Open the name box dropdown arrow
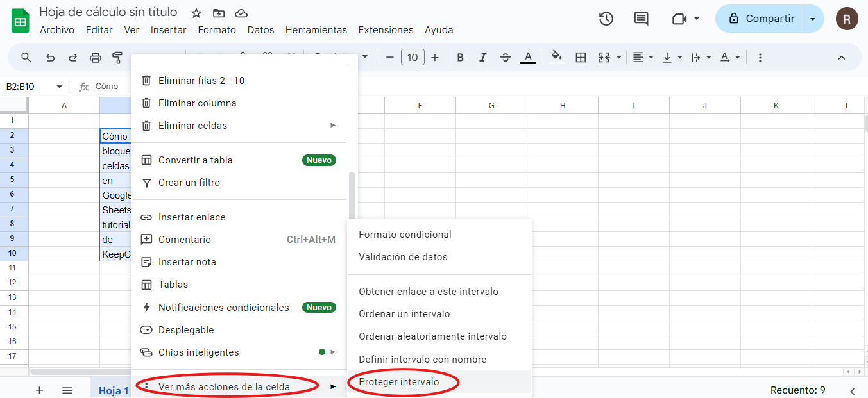Image resolution: width=868 pixels, height=398 pixels. tap(60, 87)
